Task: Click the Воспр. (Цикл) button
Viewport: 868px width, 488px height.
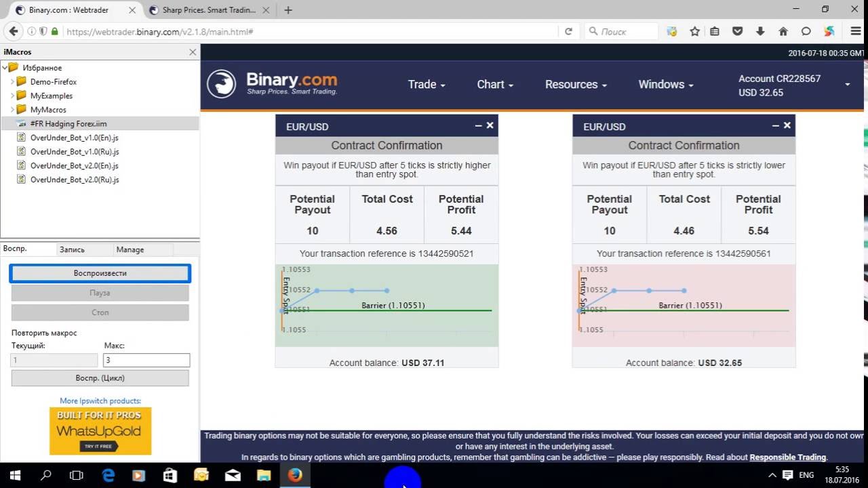Action: tap(100, 378)
